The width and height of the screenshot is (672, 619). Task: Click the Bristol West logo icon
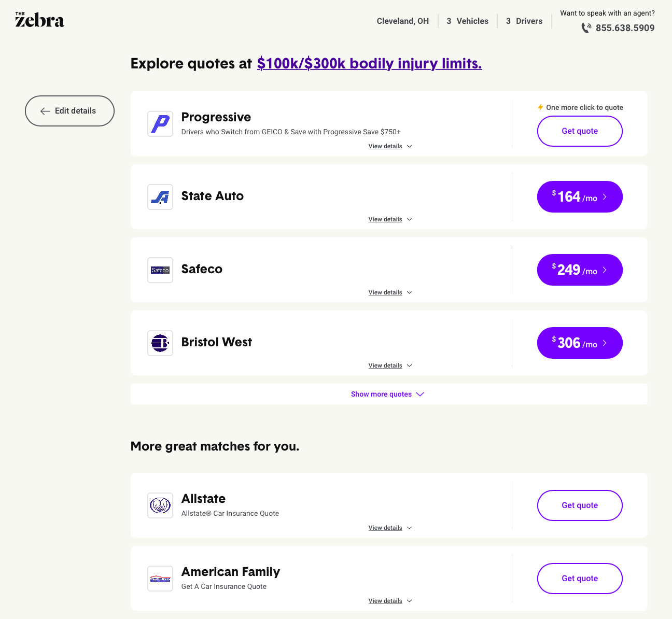(160, 343)
